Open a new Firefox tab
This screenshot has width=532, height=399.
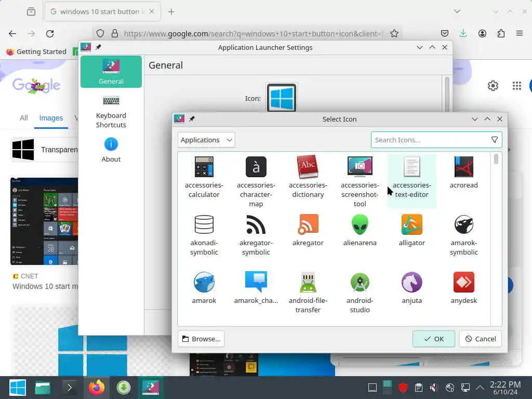(171, 11)
